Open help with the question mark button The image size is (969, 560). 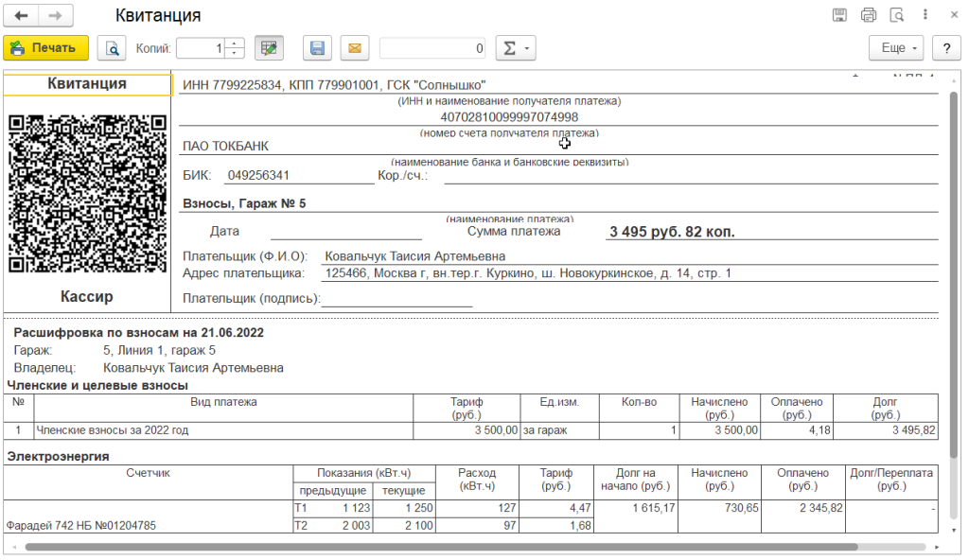coord(946,48)
